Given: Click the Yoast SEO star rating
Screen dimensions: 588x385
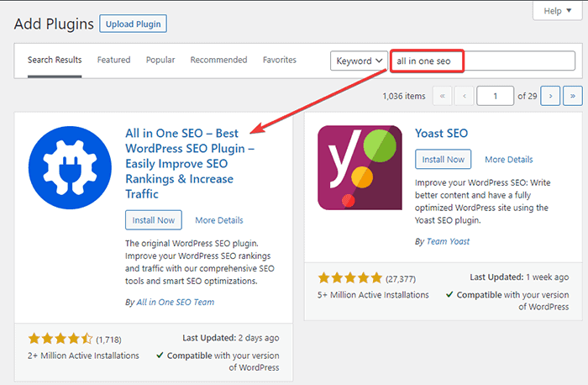Looking at the screenshot, I should click(349, 278).
